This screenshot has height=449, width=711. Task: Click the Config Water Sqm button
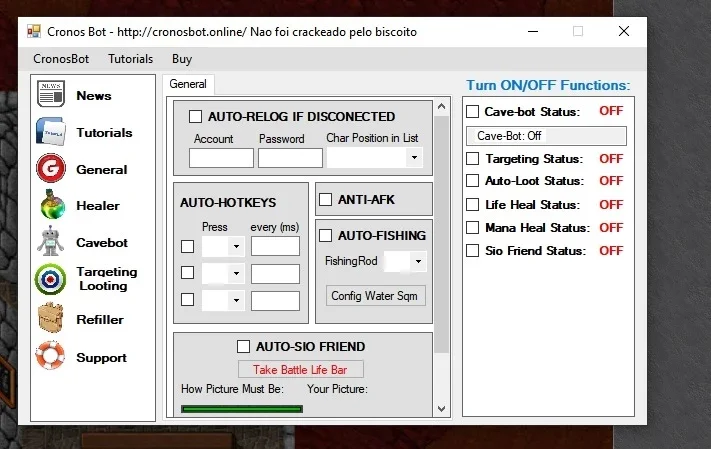pyautogui.click(x=375, y=296)
